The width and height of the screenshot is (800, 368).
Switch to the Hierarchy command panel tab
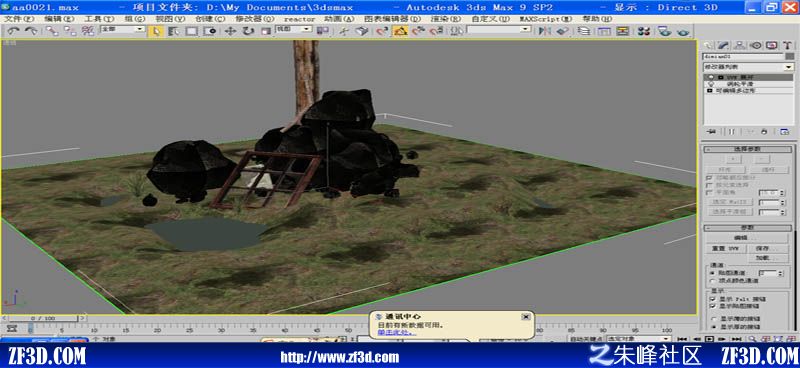coord(740,45)
